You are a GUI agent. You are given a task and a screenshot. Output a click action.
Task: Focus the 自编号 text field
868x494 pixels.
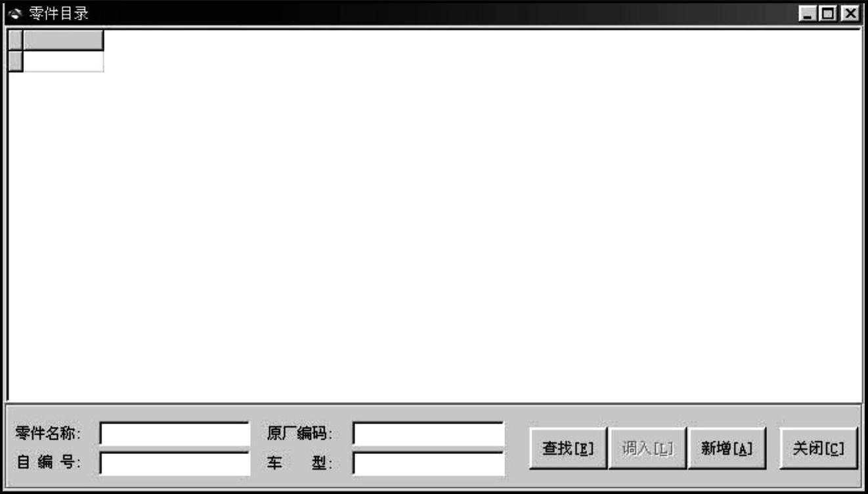pos(175,464)
